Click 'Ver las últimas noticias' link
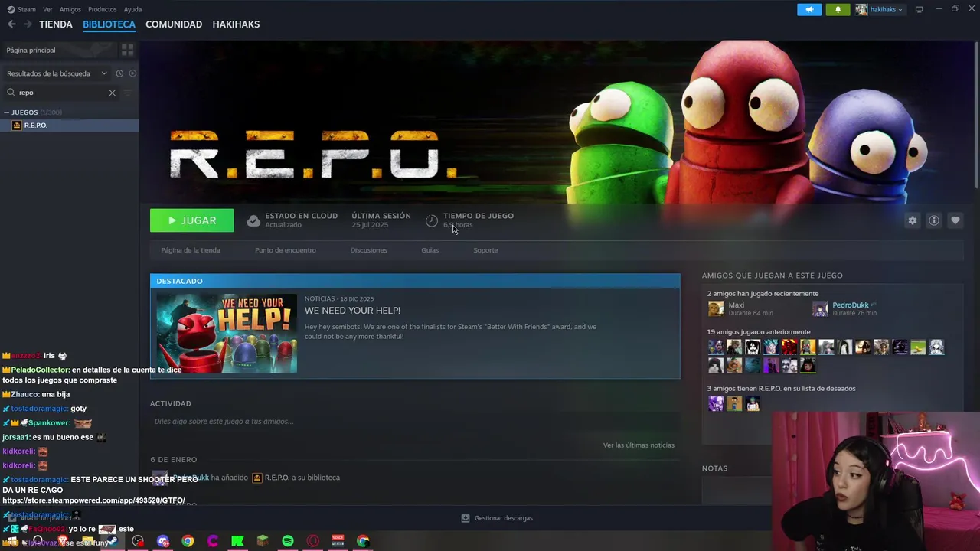The width and height of the screenshot is (980, 551). (639, 445)
